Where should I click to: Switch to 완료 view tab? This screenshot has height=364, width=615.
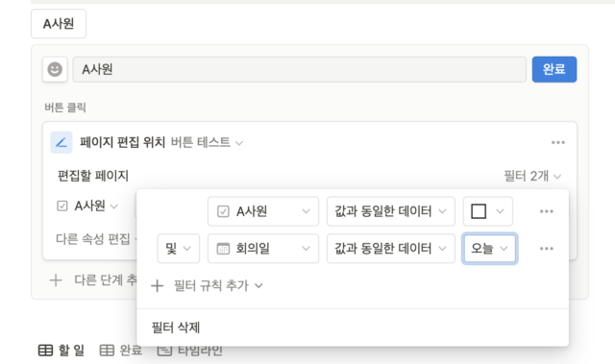[121, 351]
